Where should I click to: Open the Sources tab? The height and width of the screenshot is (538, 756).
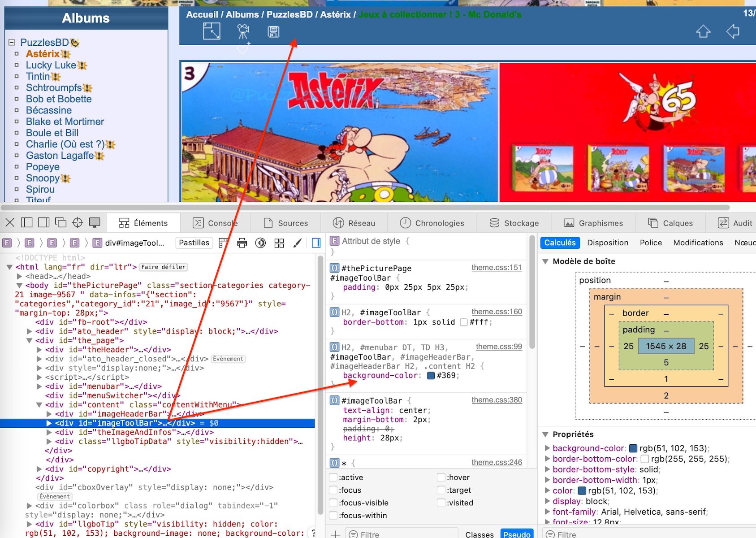pyautogui.click(x=285, y=223)
